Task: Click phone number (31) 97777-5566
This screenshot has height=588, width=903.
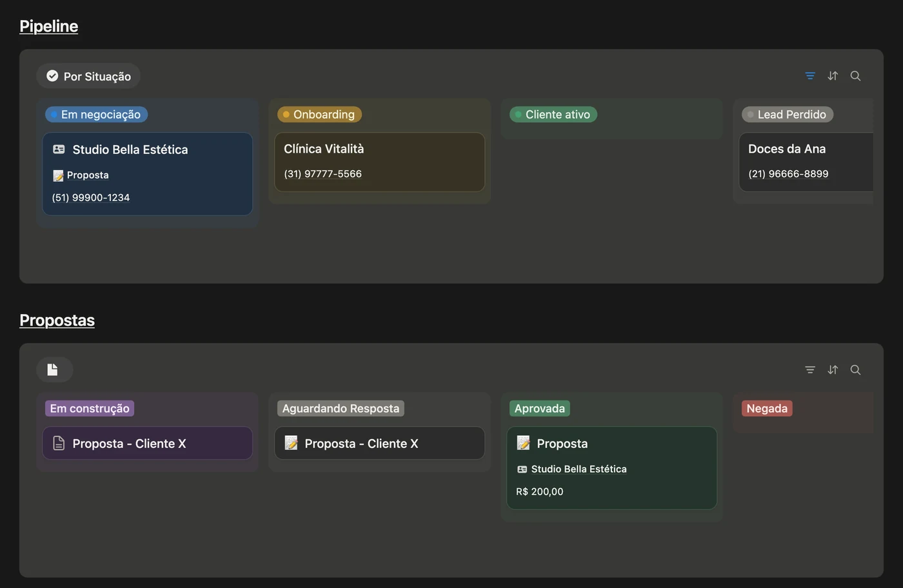Action: point(322,174)
